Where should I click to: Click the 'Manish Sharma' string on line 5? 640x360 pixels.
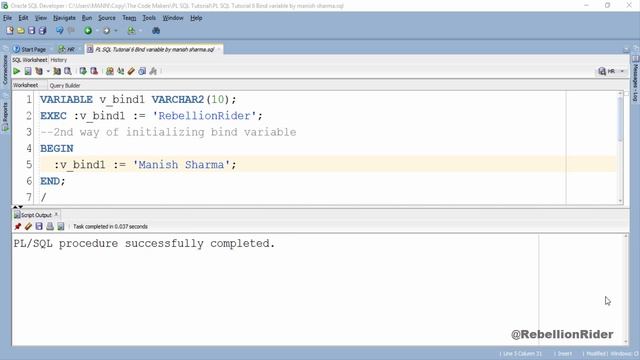tap(181, 165)
